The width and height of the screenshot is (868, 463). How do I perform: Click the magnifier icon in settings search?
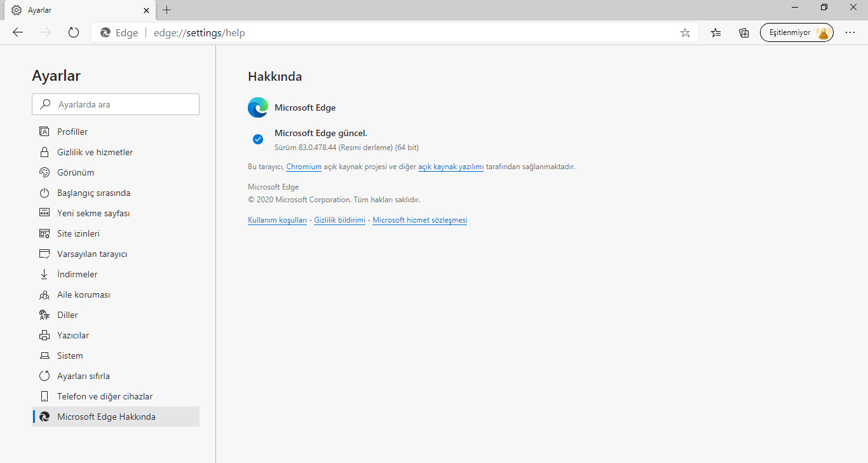click(45, 104)
